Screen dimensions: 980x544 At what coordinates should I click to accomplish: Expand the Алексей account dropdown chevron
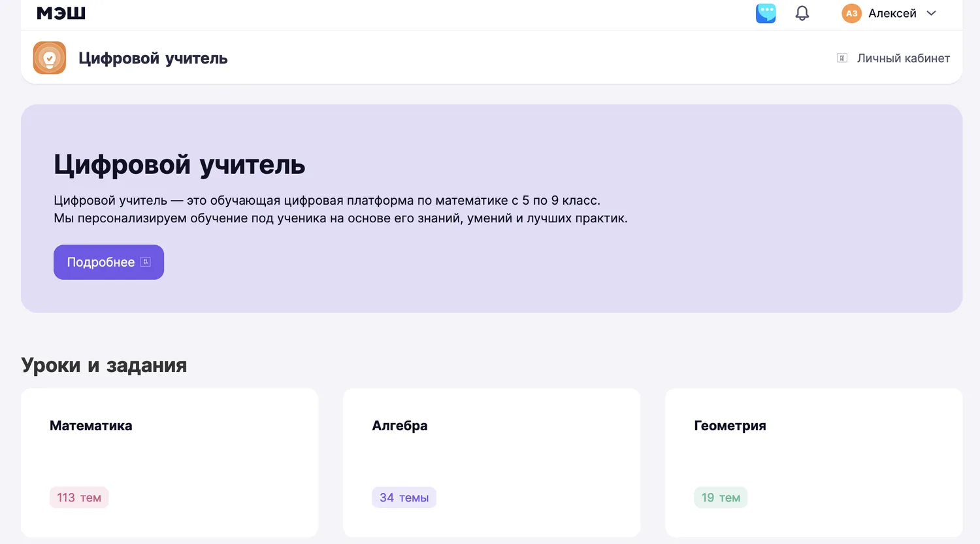pos(932,13)
